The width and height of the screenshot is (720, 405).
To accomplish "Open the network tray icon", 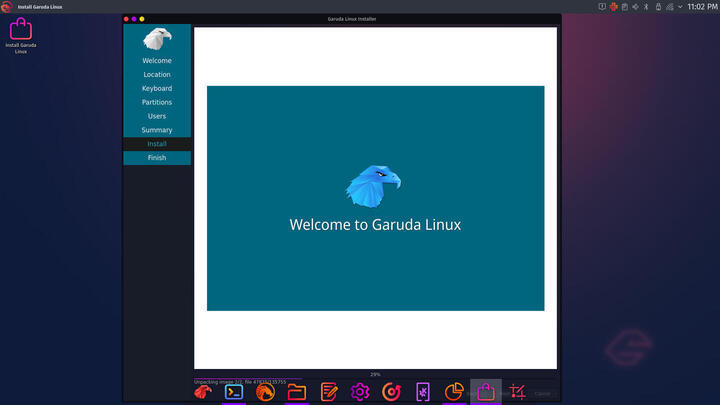I will [670, 7].
